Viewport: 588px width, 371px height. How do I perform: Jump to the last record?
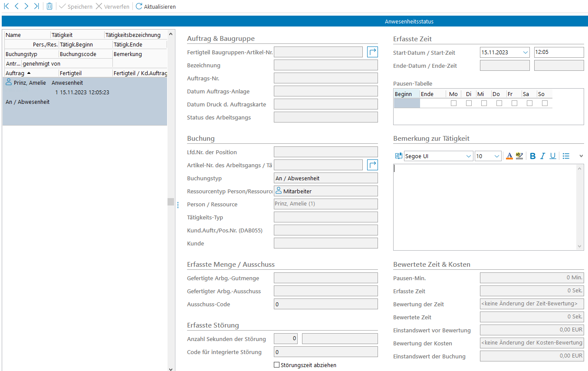coord(36,7)
